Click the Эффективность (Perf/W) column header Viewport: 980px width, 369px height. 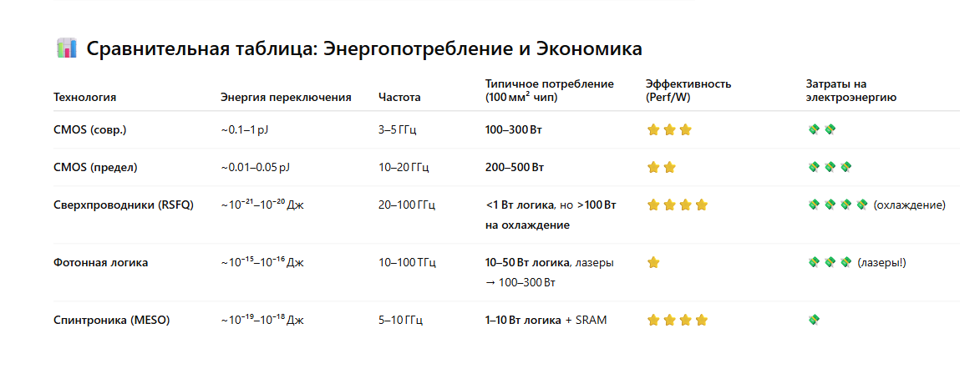(688, 91)
